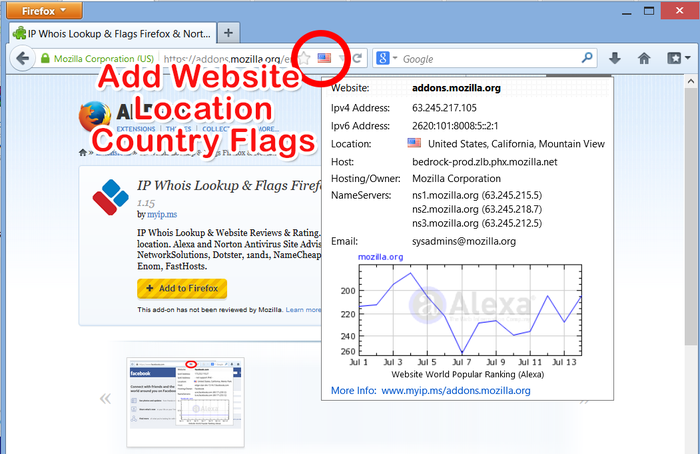Click the green padlock site identity icon
The image size is (700, 454).
point(45,58)
